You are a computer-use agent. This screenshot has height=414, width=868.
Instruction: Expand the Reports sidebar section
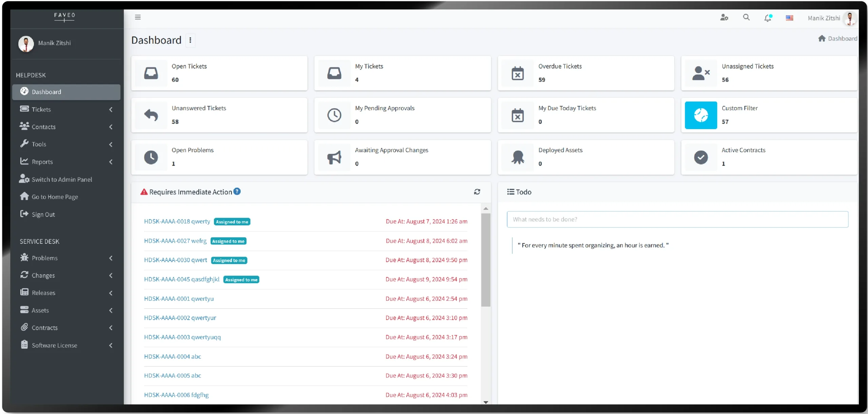click(111, 162)
